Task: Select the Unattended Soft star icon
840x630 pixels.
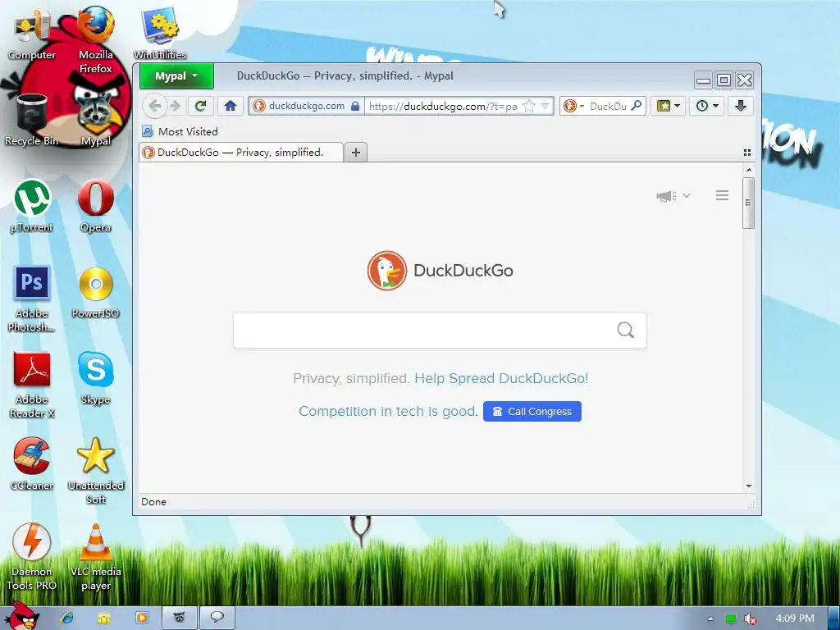Action: click(x=95, y=472)
